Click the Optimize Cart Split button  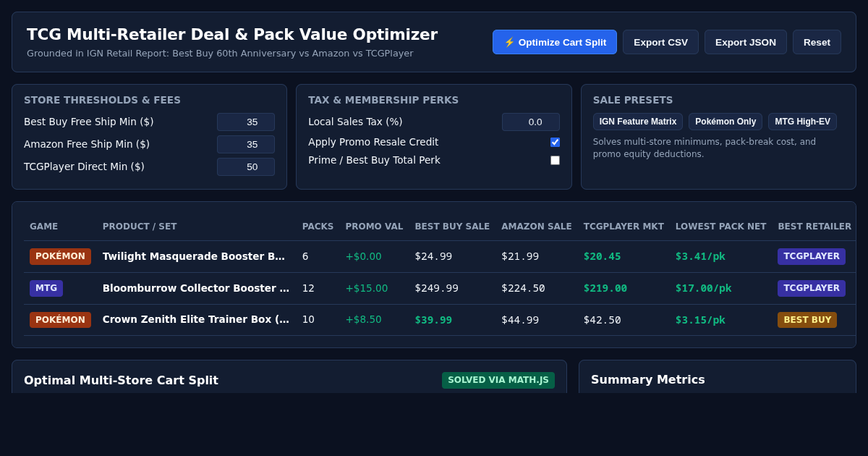(x=555, y=42)
